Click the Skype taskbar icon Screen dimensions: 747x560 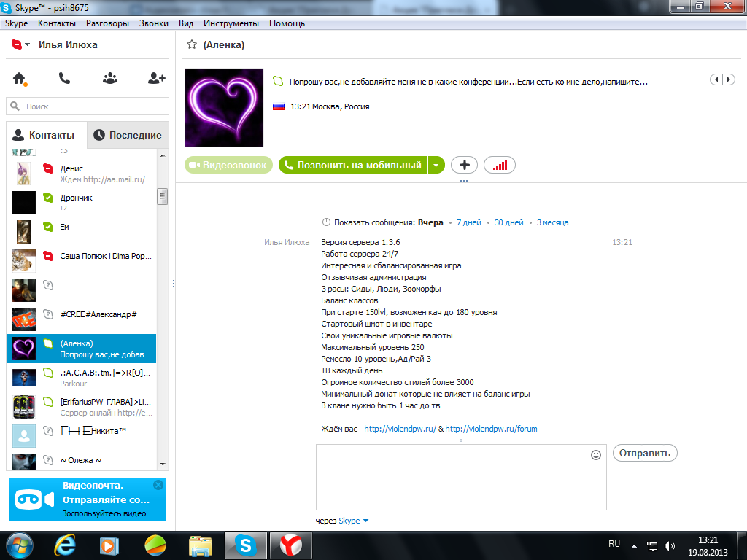(245, 545)
